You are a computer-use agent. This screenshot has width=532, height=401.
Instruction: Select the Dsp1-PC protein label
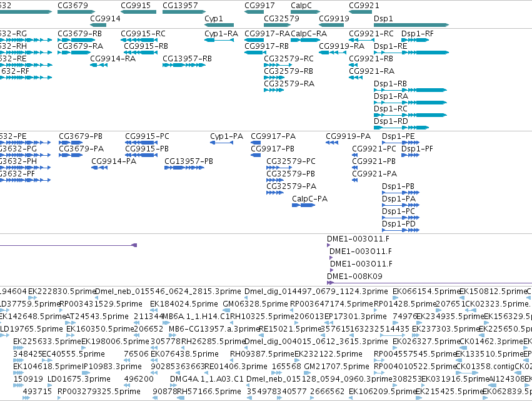(x=398, y=212)
